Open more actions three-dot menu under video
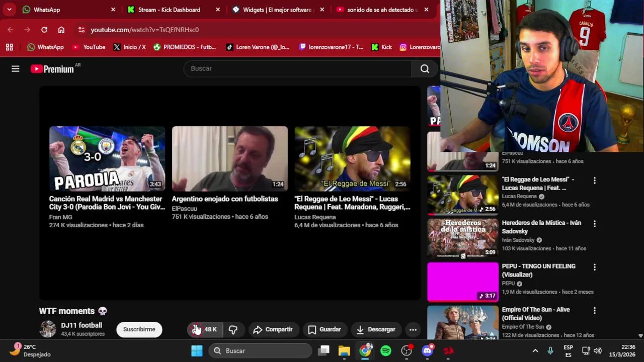The height and width of the screenshot is (362, 644). (x=413, y=329)
